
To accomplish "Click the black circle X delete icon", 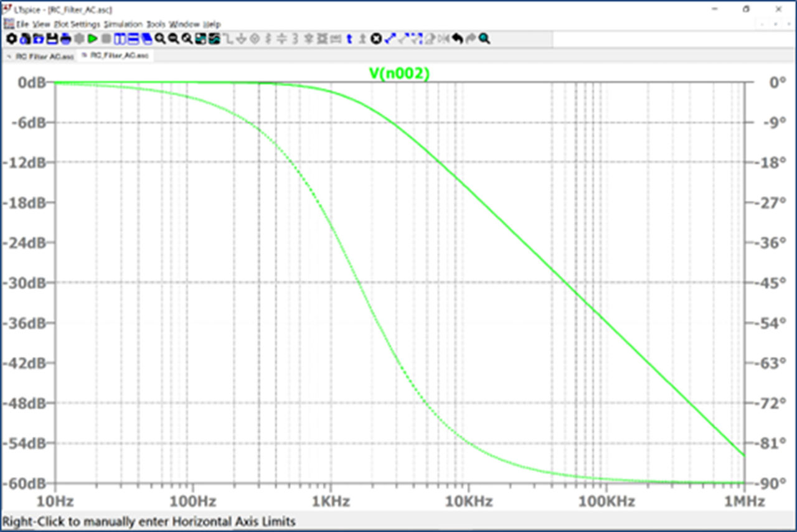I will click(376, 39).
